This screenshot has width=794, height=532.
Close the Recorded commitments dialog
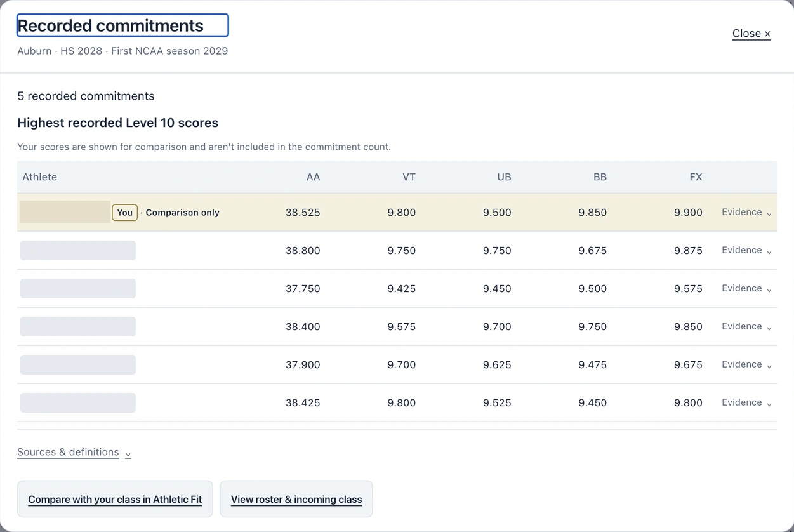pos(751,34)
